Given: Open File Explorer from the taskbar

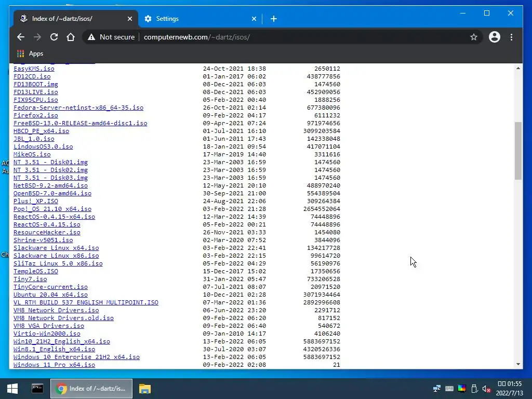Looking at the screenshot, I should 145,389.
